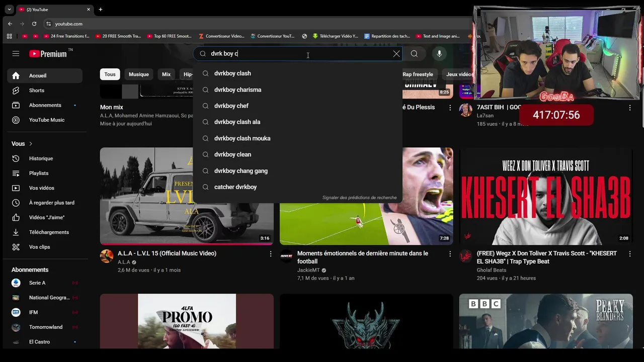Start voice search with the microphone

[439, 54]
